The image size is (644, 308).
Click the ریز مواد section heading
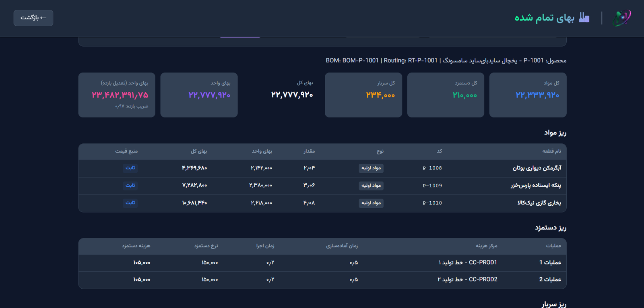tap(555, 133)
